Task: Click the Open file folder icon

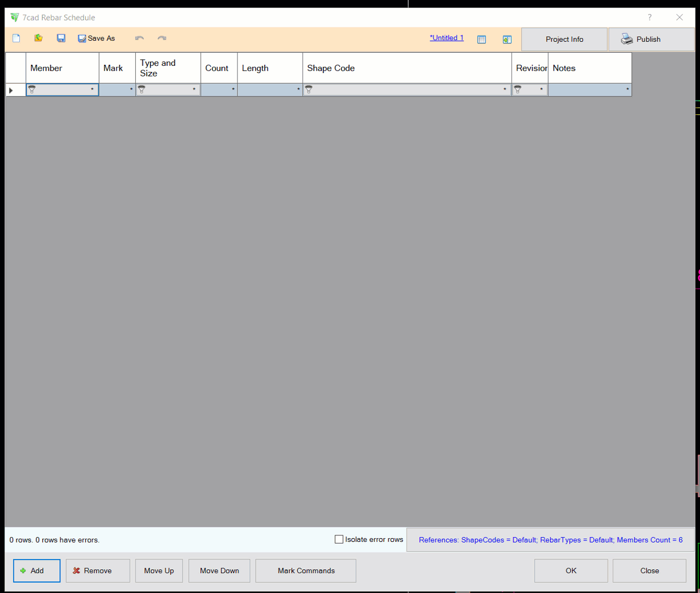Action: [x=38, y=38]
